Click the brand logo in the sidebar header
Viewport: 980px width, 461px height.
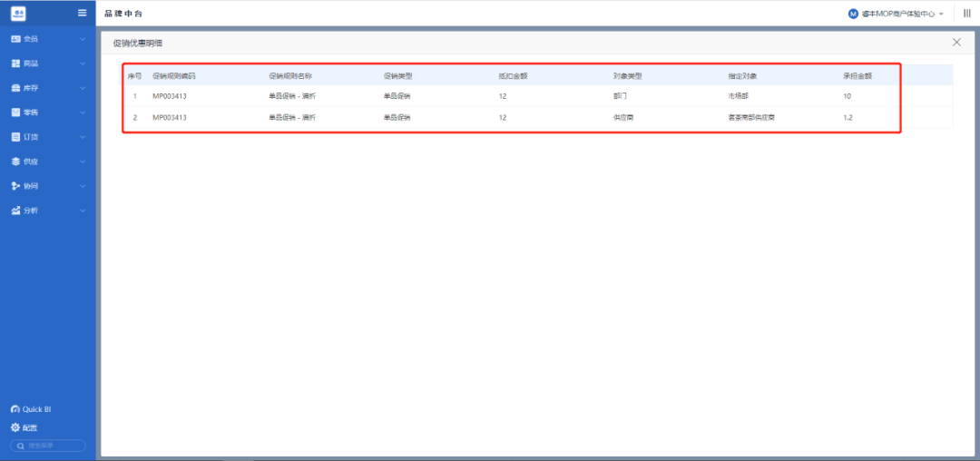pyautogui.click(x=19, y=13)
